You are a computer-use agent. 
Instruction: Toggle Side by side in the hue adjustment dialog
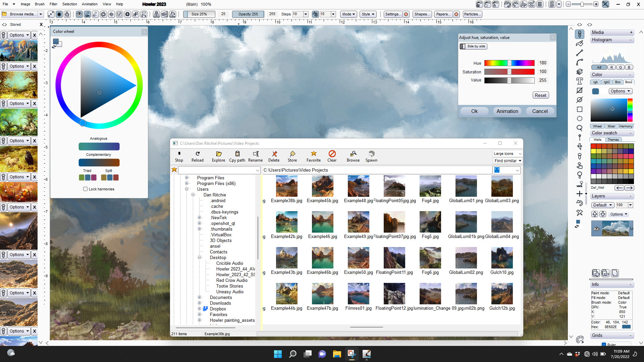click(473, 46)
